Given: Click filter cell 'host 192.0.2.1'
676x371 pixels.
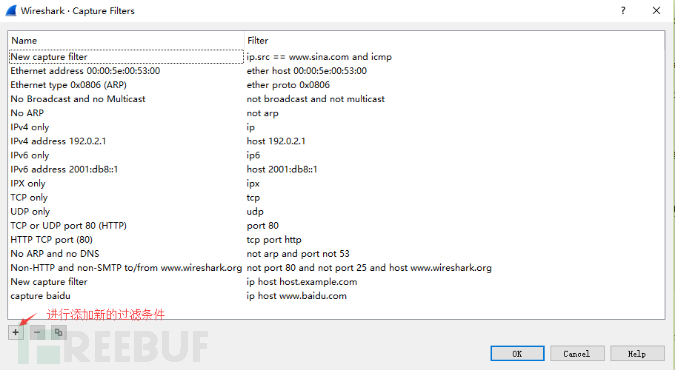Looking at the screenshot, I should (x=276, y=141).
